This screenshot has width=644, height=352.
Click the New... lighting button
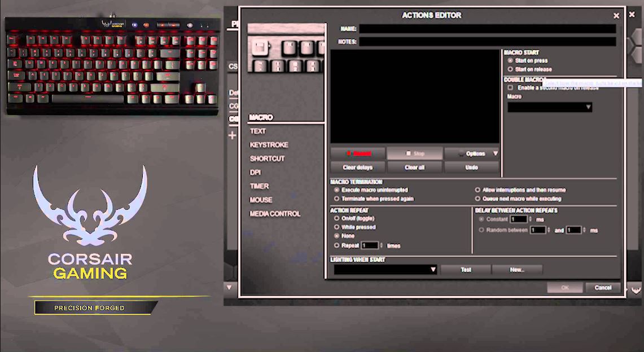[517, 270]
